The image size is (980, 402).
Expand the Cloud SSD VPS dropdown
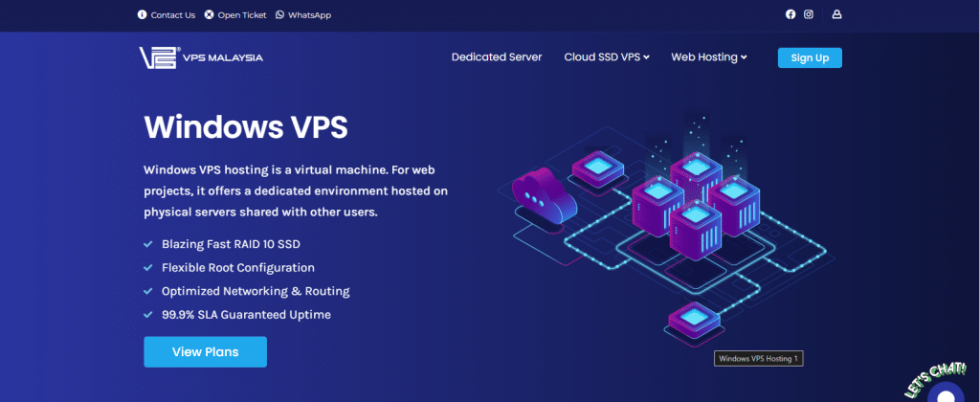pos(607,56)
